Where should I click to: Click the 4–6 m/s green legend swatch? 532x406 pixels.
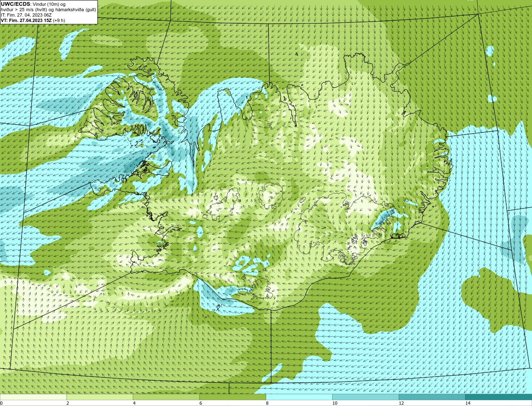tap(166, 397)
